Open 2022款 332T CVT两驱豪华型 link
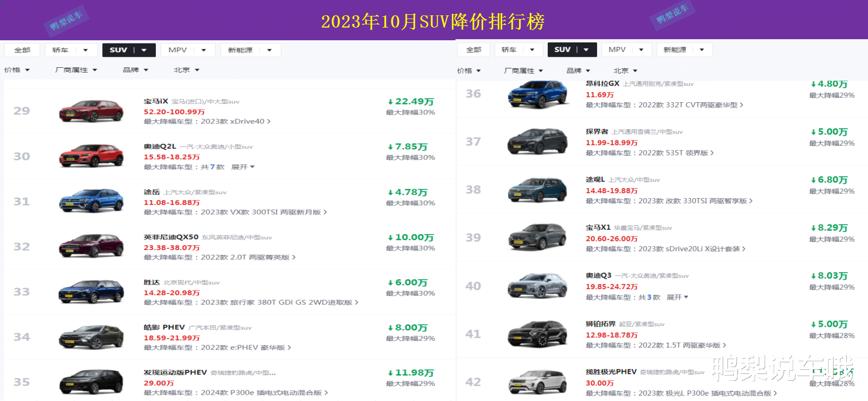This screenshot has height=401, width=868. [691, 105]
